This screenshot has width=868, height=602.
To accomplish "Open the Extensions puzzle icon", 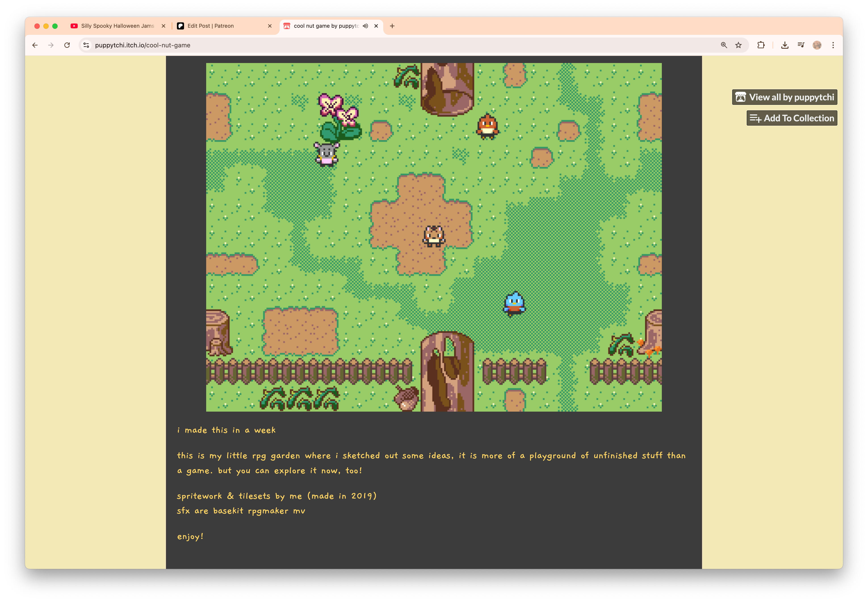I will (x=761, y=45).
